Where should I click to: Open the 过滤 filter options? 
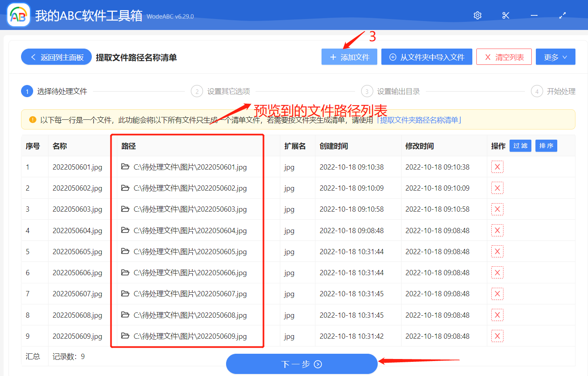[x=520, y=145]
